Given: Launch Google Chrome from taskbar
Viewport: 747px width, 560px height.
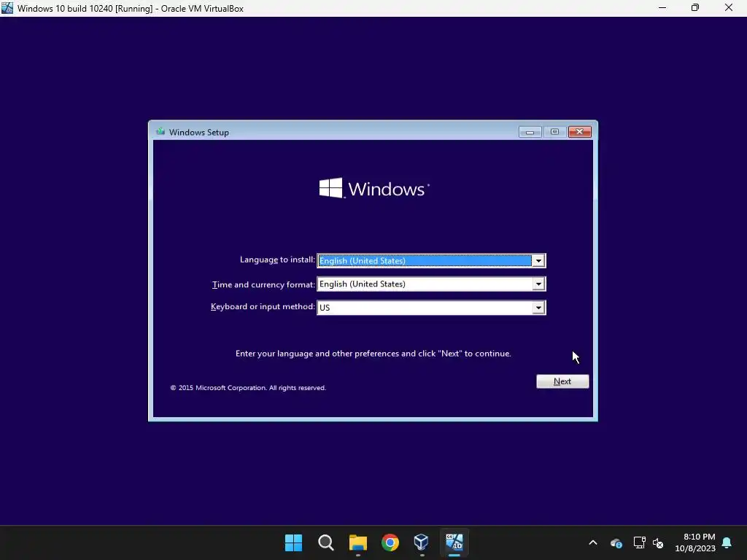Looking at the screenshot, I should click(x=390, y=542).
